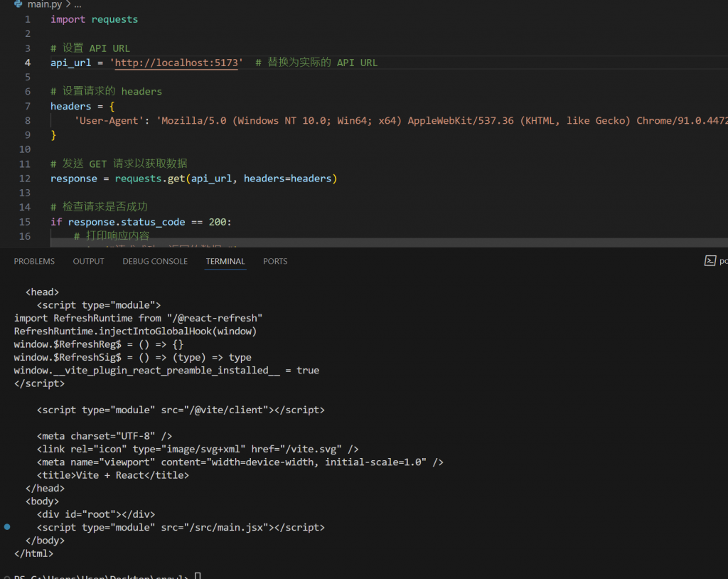The width and height of the screenshot is (728, 579).
Task: Switch to the PORTS tab
Action: click(275, 261)
